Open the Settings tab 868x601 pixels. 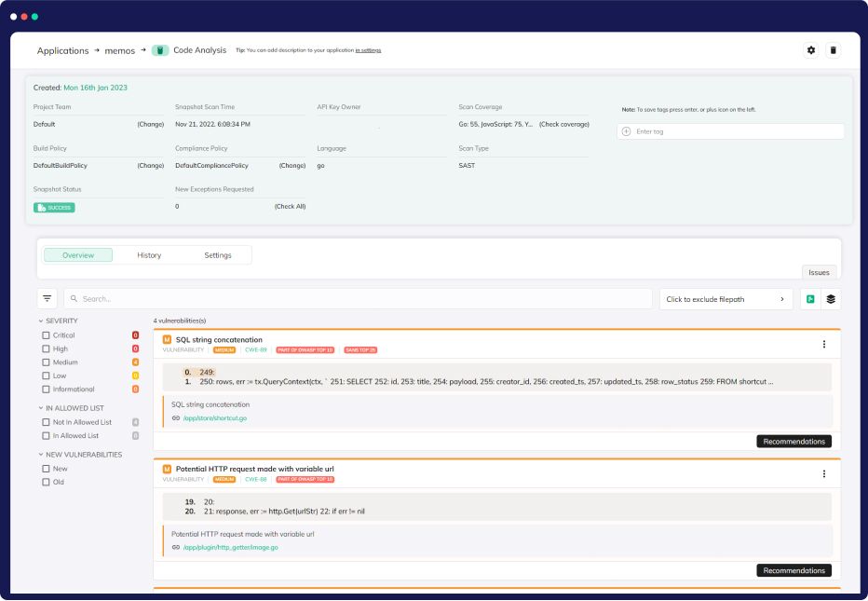tap(218, 255)
